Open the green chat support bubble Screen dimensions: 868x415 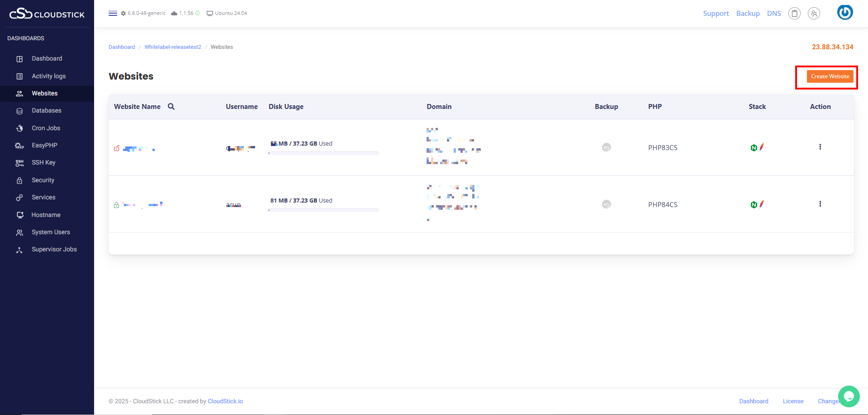(x=849, y=396)
